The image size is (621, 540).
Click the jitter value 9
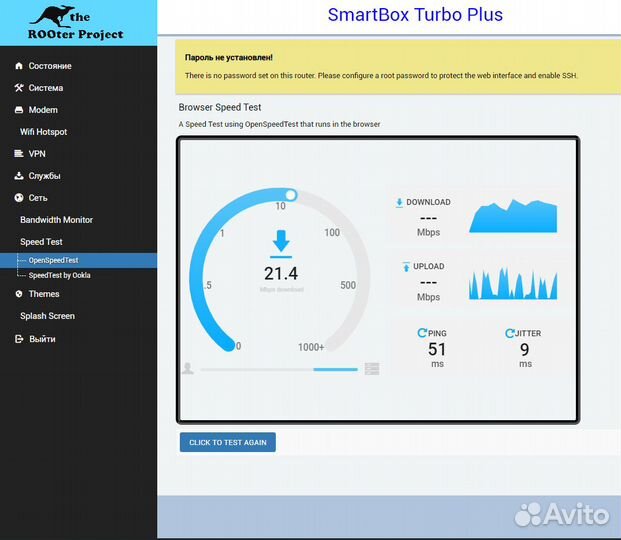[525, 349]
